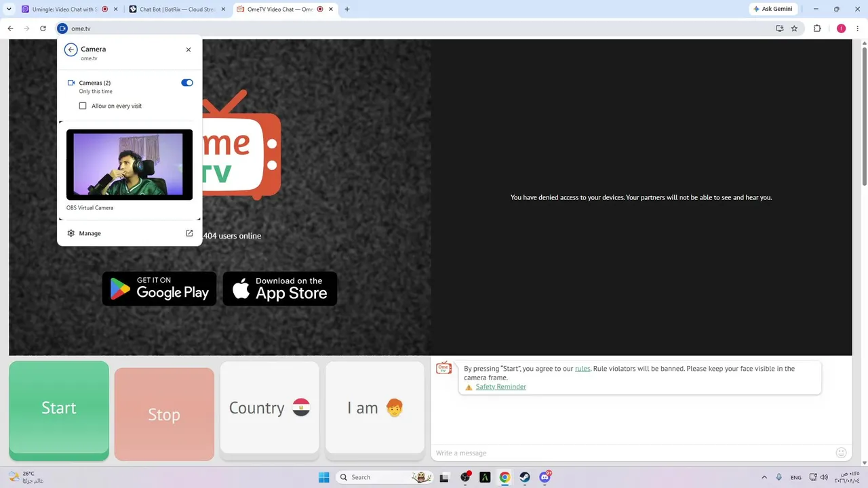
Task: Open the volume speaker tray icon
Action: pyautogui.click(x=824, y=477)
